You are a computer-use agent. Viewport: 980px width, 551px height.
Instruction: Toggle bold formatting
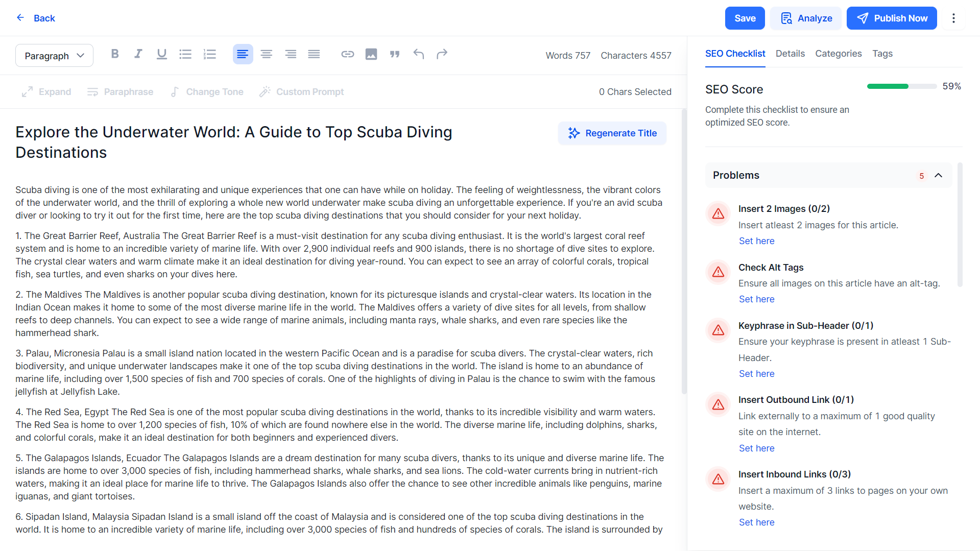[115, 54]
